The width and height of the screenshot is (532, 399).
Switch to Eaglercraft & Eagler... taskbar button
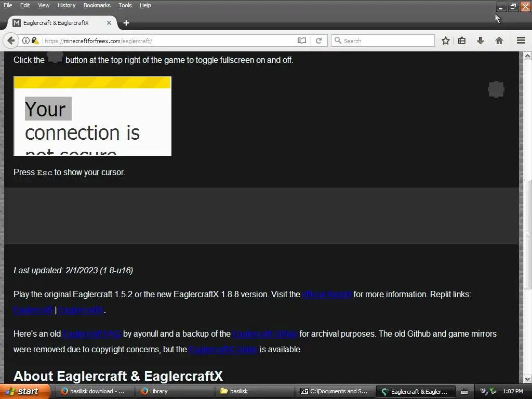[415, 392]
